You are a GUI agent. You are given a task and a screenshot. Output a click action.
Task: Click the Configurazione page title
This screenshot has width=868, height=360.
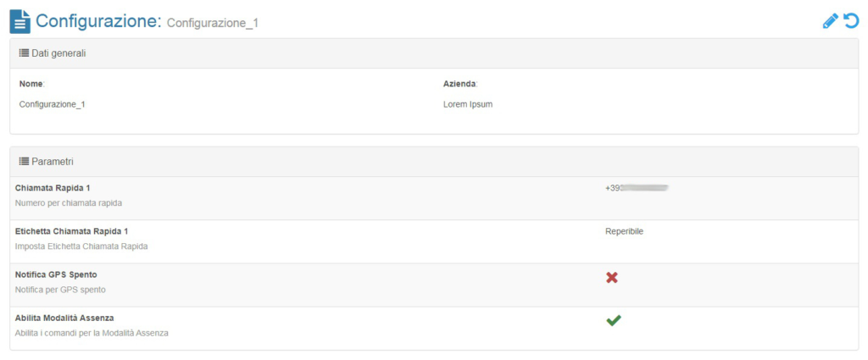click(98, 21)
